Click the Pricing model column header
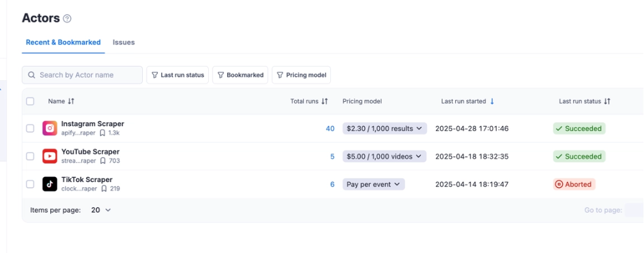This screenshot has width=644, height=253. [x=362, y=101]
